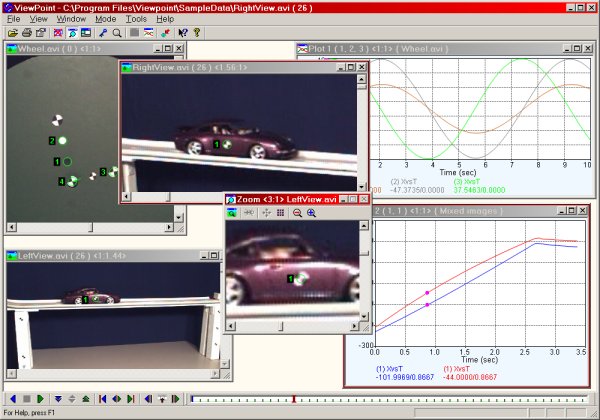Viewport: 600px width, 420px height.
Task: Open the File menu
Action: coord(14,19)
